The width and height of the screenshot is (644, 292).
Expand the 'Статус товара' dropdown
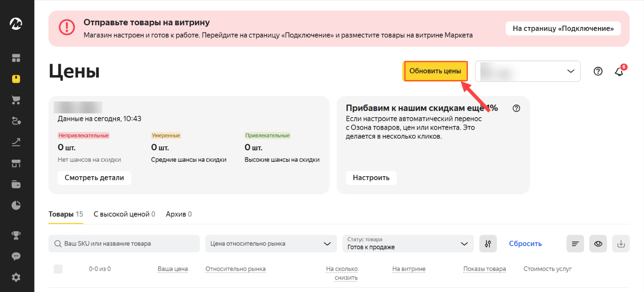click(407, 244)
